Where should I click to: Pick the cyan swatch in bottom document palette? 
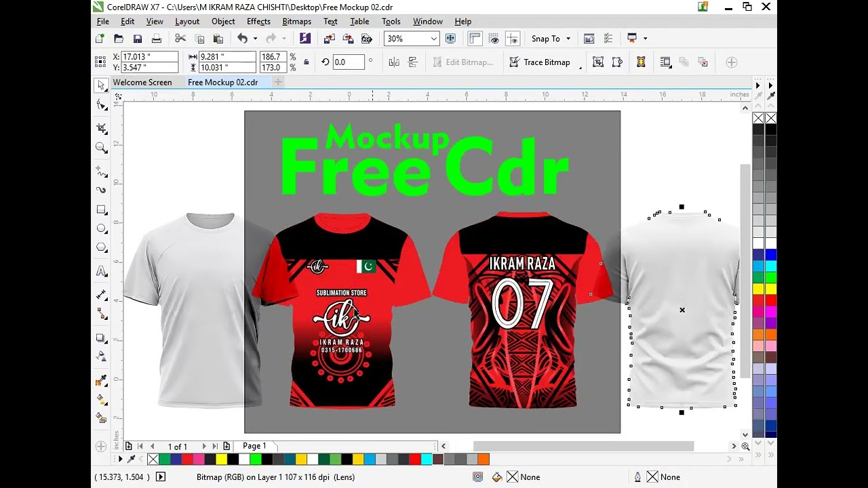pos(426,460)
